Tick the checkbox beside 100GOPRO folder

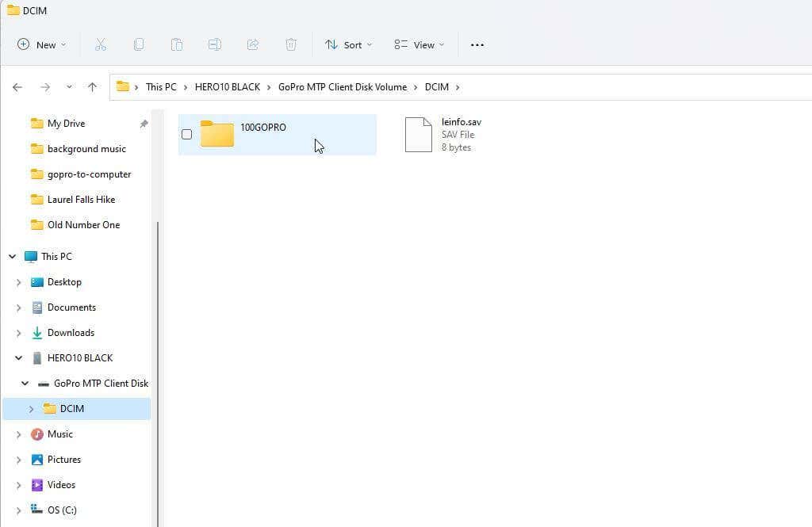(x=187, y=135)
